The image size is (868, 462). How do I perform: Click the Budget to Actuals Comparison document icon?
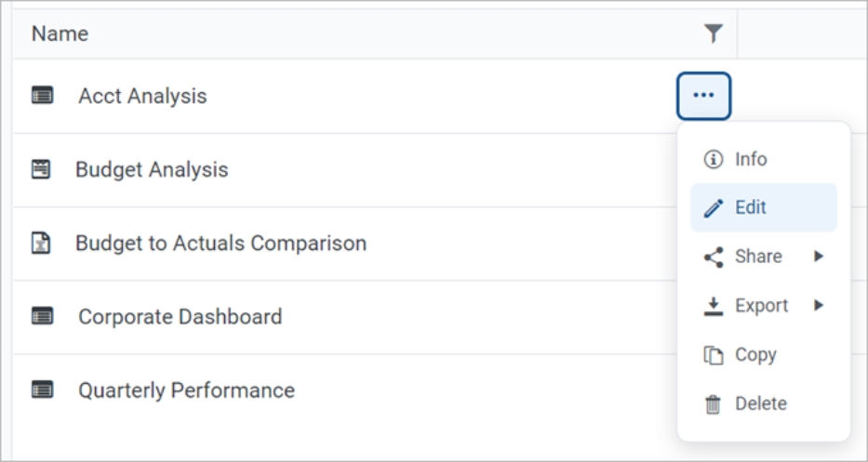pyautogui.click(x=41, y=244)
